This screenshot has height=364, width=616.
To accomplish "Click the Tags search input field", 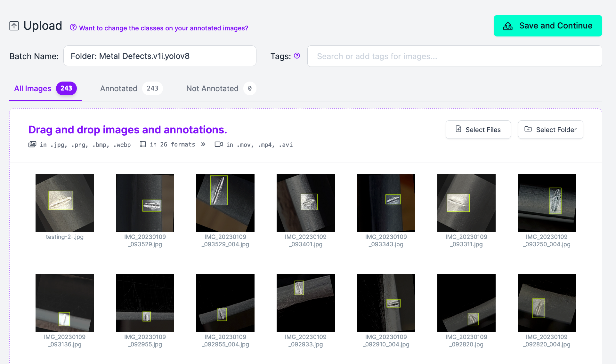I will [454, 56].
